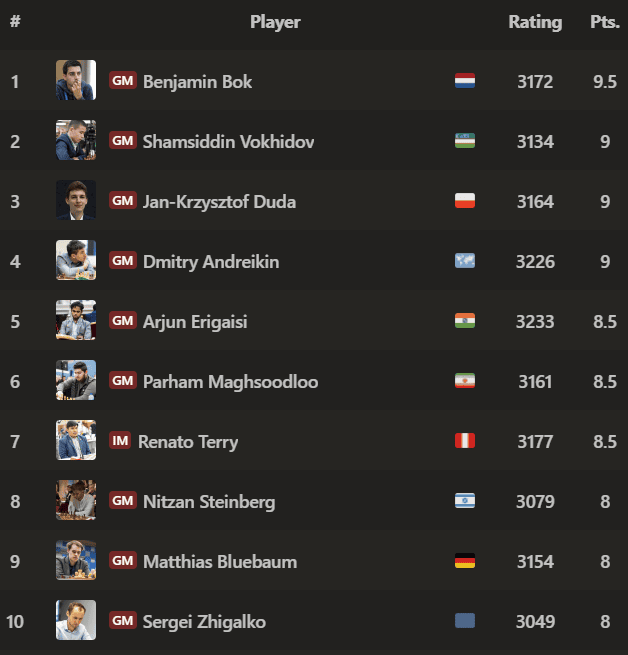Click the India flag next to Arjun Erigaisi
The image size is (628, 655).
point(464,321)
